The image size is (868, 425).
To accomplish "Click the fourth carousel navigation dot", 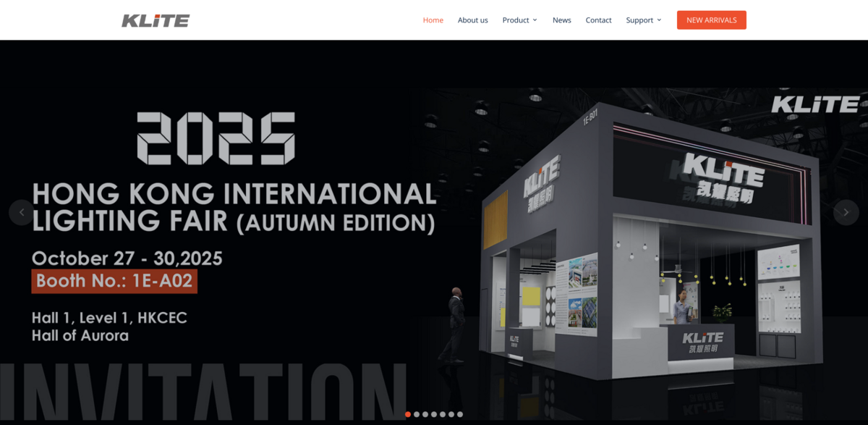I will [434, 414].
